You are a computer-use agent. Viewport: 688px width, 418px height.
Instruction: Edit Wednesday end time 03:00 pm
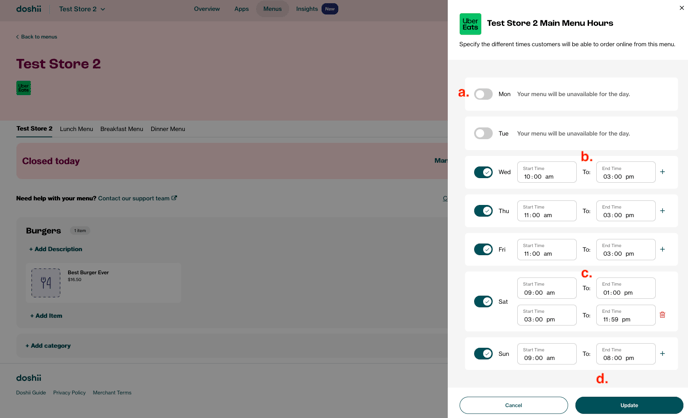[x=626, y=172]
